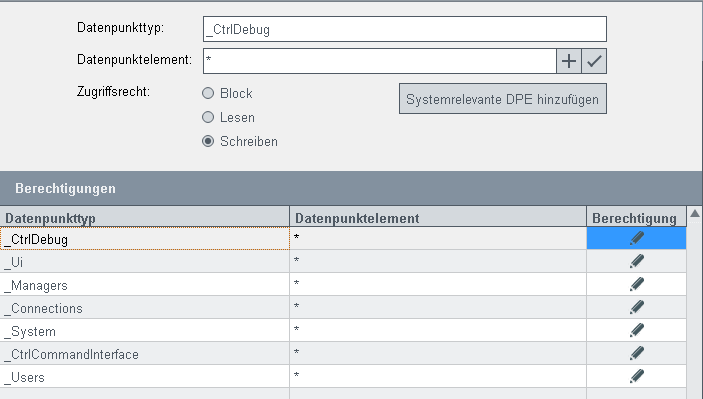Click the Systemrelevante DPE hinzufügen button
The height and width of the screenshot is (399, 703).
[503, 99]
